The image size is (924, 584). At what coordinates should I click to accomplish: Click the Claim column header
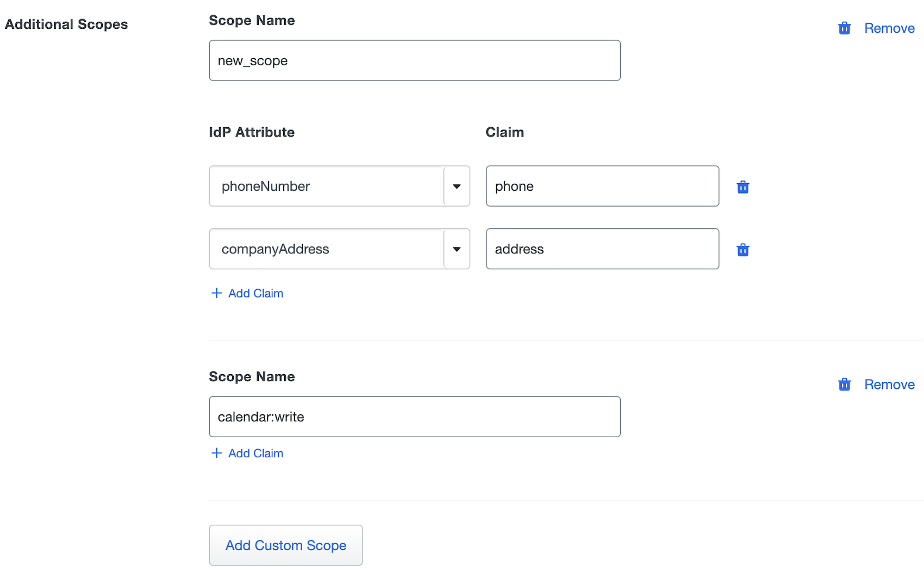(504, 132)
